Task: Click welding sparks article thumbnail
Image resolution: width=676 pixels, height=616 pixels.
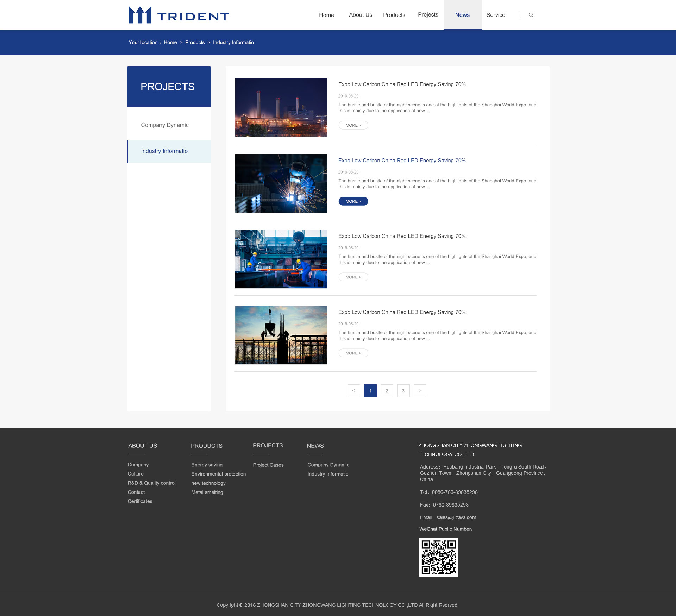Action: point(281,183)
